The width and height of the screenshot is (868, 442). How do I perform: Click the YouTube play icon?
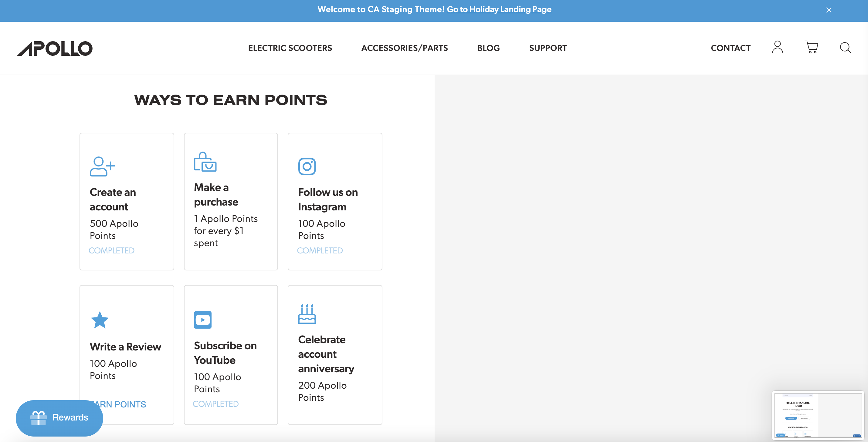point(203,320)
